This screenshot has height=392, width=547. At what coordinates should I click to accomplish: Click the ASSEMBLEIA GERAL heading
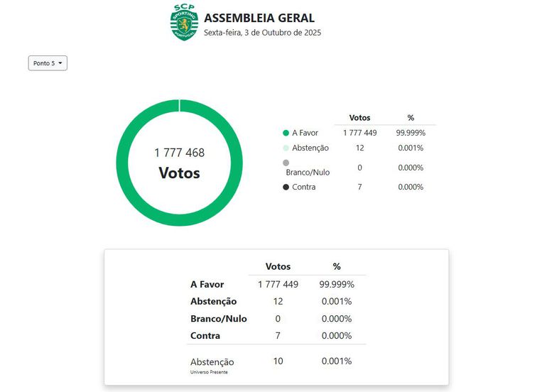point(259,18)
